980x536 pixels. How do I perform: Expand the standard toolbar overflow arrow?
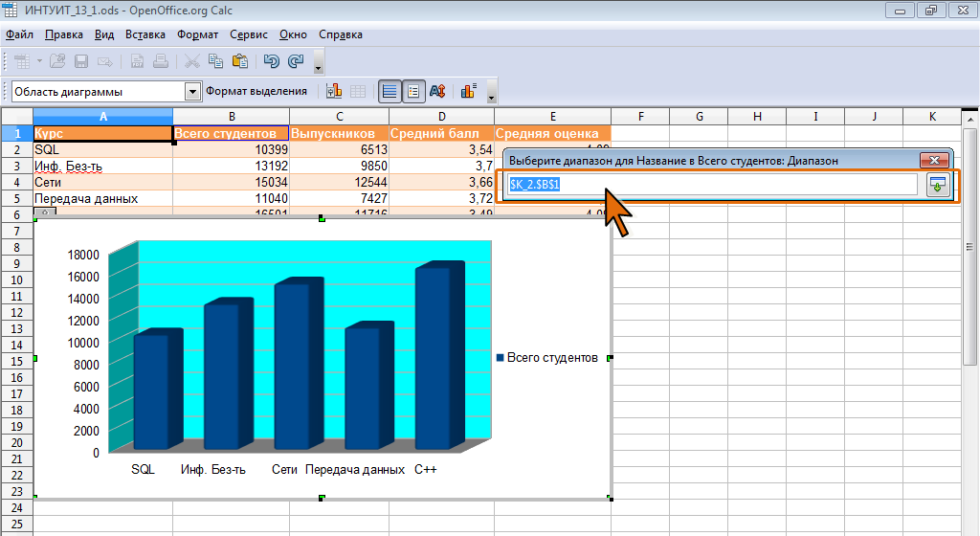[x=318, y=62]
